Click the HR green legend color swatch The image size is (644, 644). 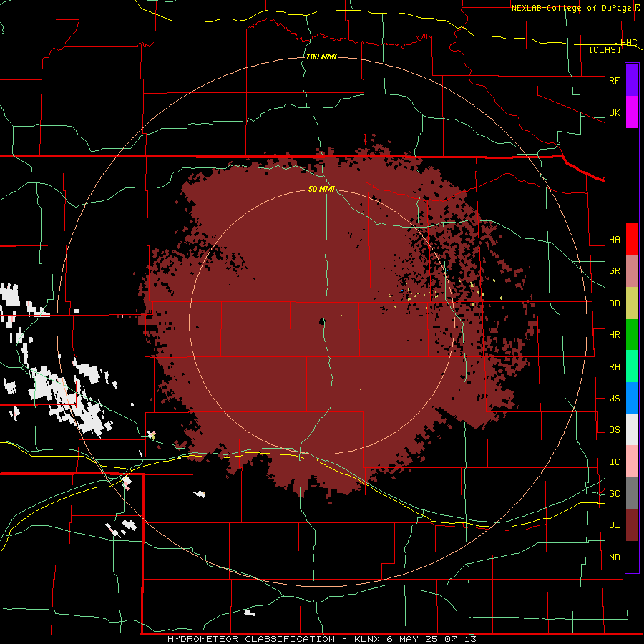[x=632, y=335]
